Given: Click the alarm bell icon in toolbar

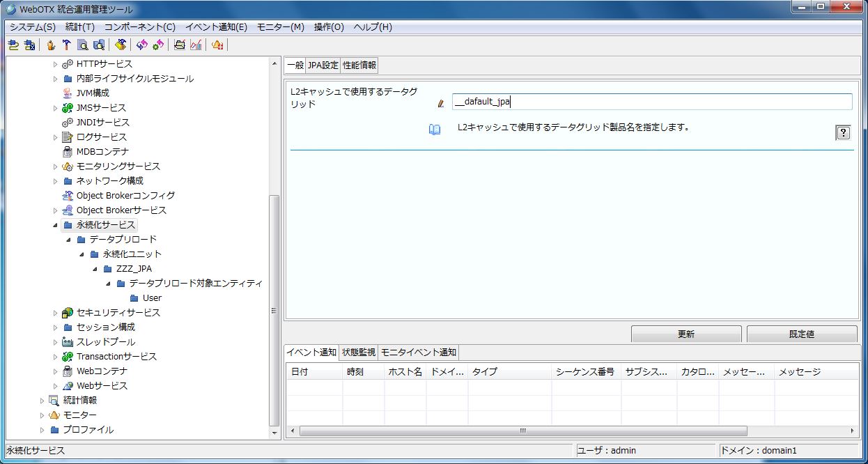Looking at the screenshot, I should (x=217, y=45).
